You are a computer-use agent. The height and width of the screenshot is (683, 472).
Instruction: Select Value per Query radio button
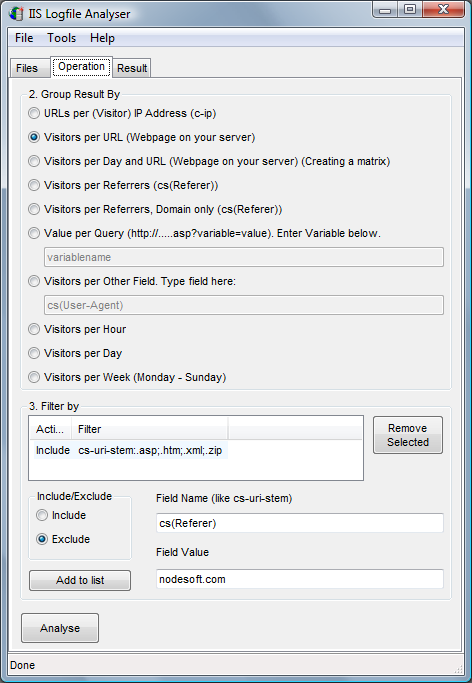(34, 233)
